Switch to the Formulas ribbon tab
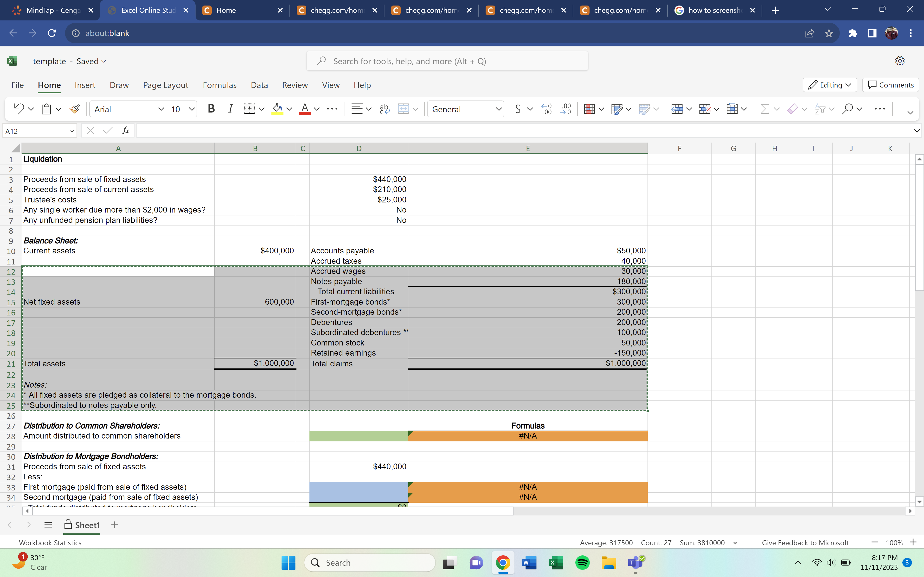 pos(219,85)
